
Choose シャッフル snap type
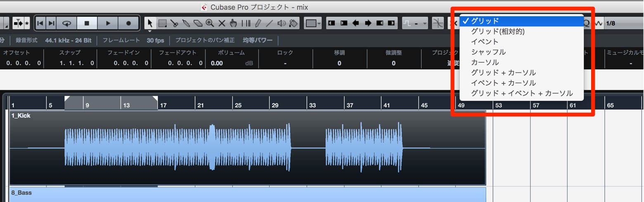click(x=521, y=52)
